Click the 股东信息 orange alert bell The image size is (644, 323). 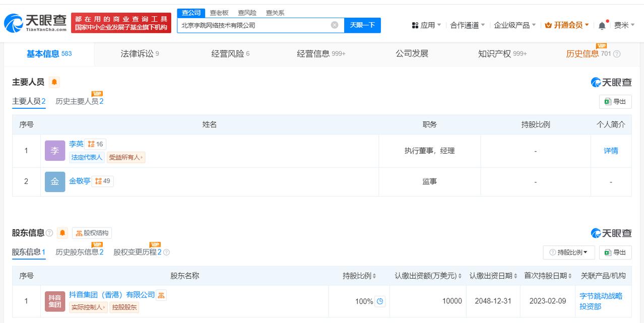62,233
